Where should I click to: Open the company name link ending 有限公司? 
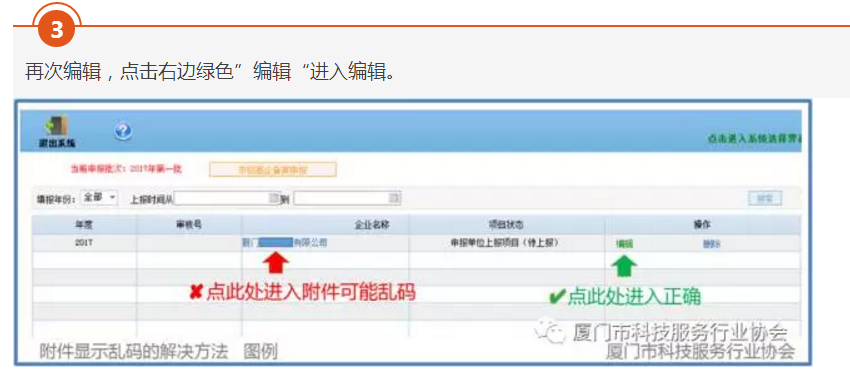[x=285, y=243]
